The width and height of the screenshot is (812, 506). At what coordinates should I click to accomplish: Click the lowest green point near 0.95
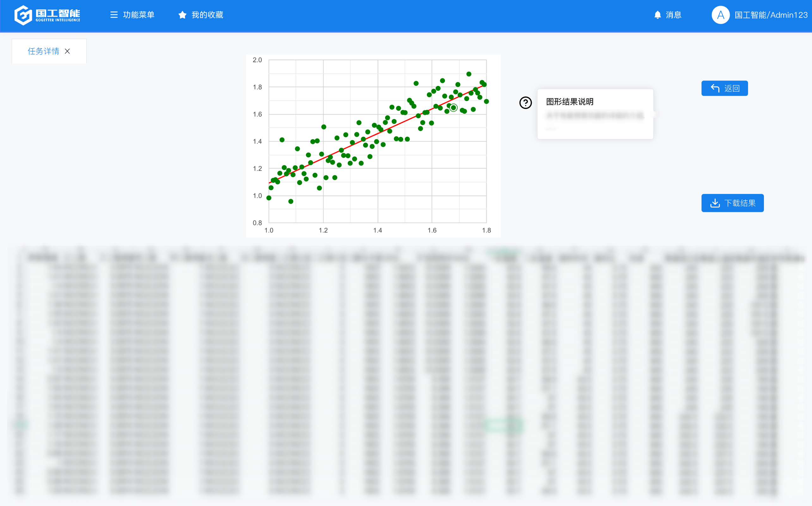tap(291, 202)
